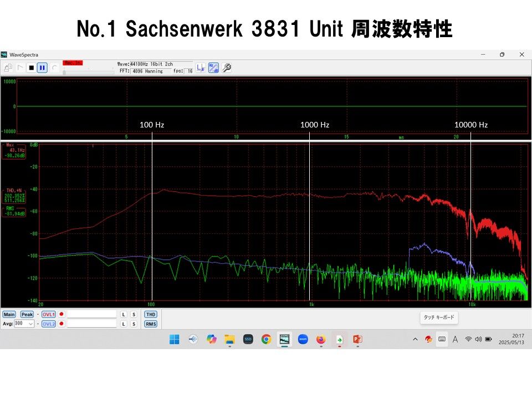Expand hidden icons in the system tray
Screen dimensions: 532x399
point(415,339)
